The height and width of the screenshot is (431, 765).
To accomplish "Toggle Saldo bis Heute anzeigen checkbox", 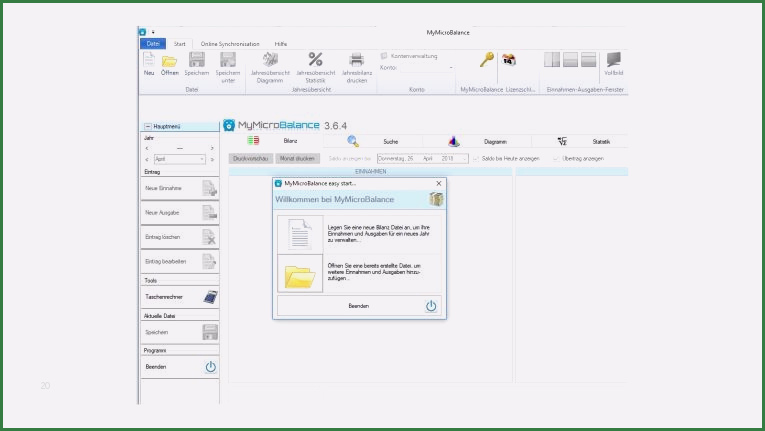I will point(476,159).
